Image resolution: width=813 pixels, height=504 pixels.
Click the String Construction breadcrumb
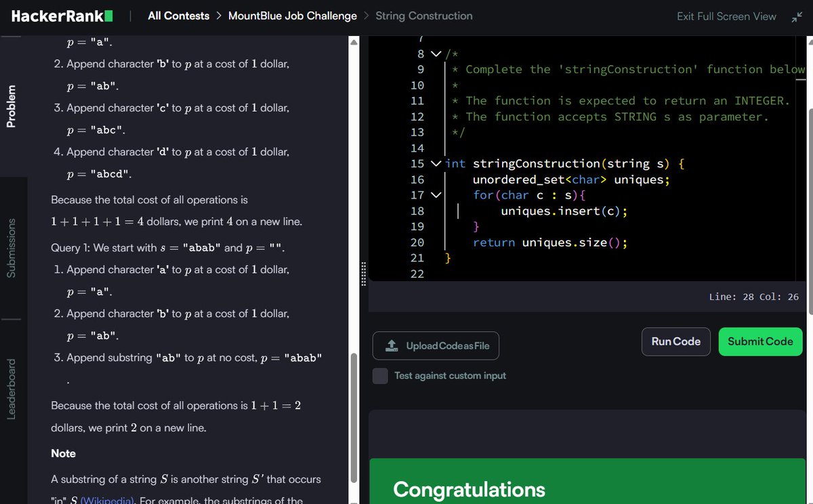pos(424,16)
